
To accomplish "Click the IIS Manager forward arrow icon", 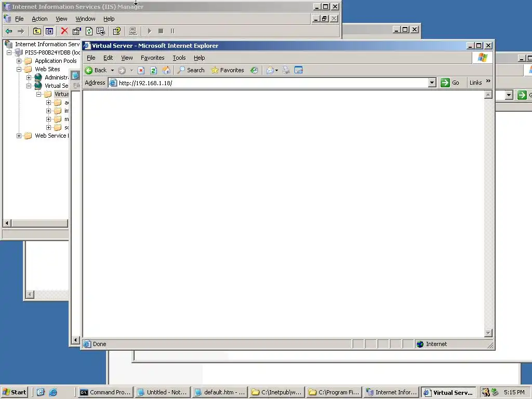I will pos(21,31).
